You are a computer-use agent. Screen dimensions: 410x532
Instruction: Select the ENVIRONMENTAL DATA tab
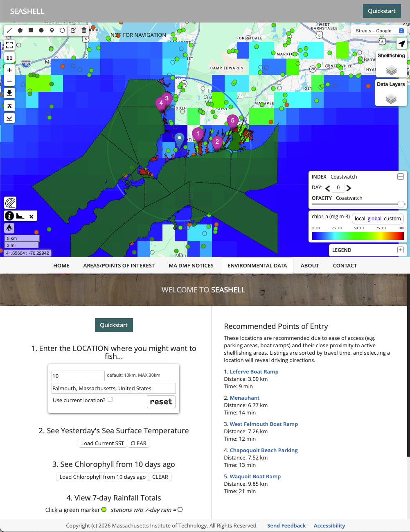tap(257, 265)
